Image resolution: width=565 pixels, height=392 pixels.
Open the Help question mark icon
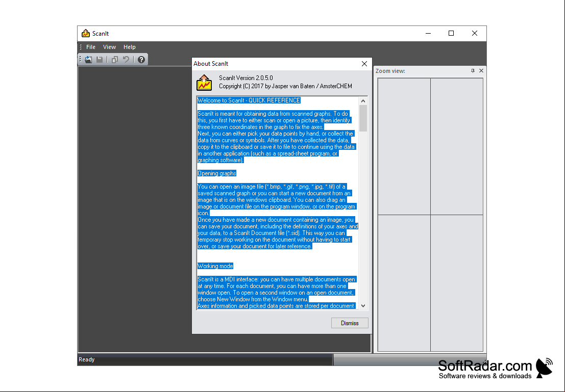point(141,60)
